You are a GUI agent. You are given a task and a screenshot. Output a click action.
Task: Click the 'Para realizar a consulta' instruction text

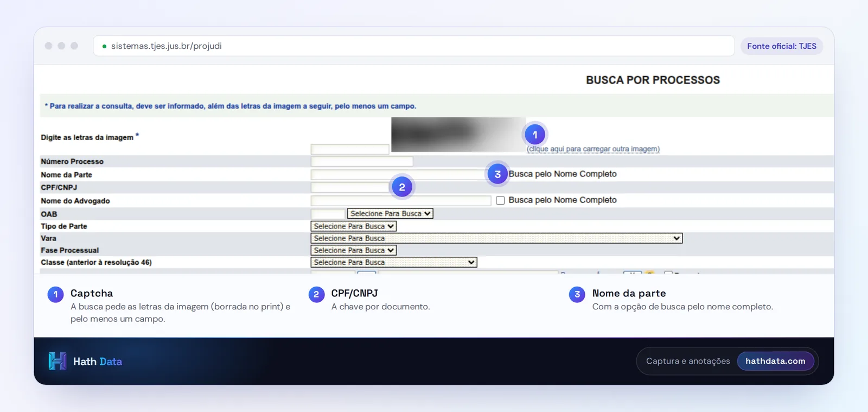[x=231, y=106]
